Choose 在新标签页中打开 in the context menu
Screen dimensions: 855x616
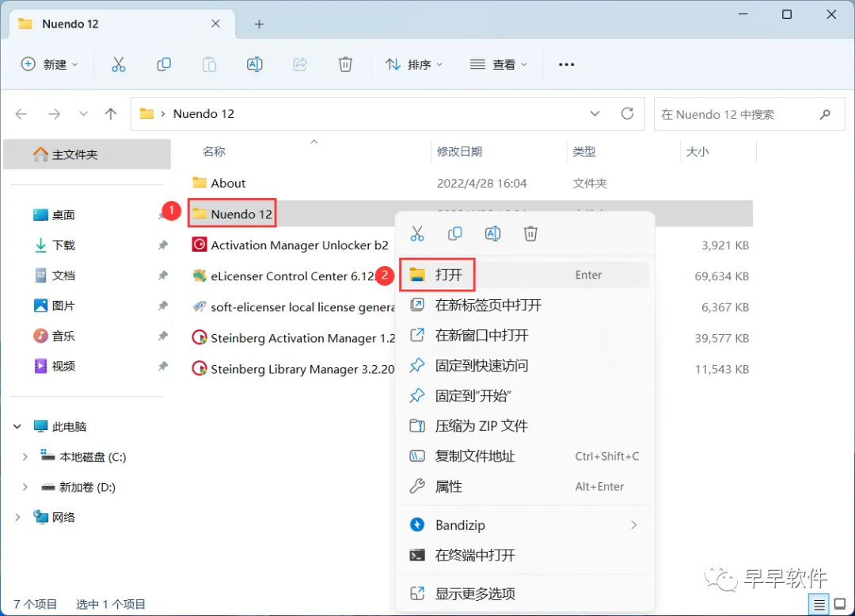[525, 306]
